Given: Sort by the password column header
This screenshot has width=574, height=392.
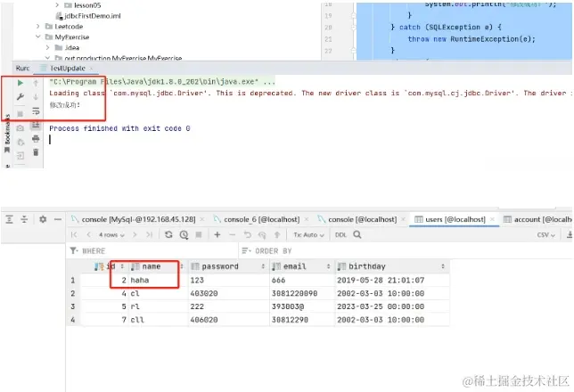Looking at the screenshot, I should (227, 266).
